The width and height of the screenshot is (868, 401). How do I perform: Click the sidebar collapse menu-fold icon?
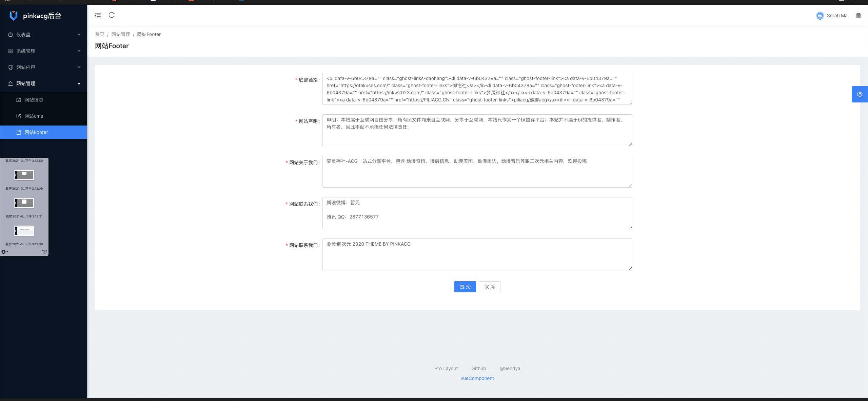click(x=98, y=16)
